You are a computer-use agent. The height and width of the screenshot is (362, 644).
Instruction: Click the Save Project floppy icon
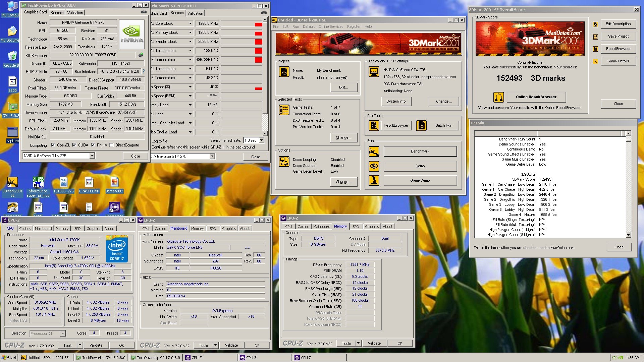(x=595, y=37)
